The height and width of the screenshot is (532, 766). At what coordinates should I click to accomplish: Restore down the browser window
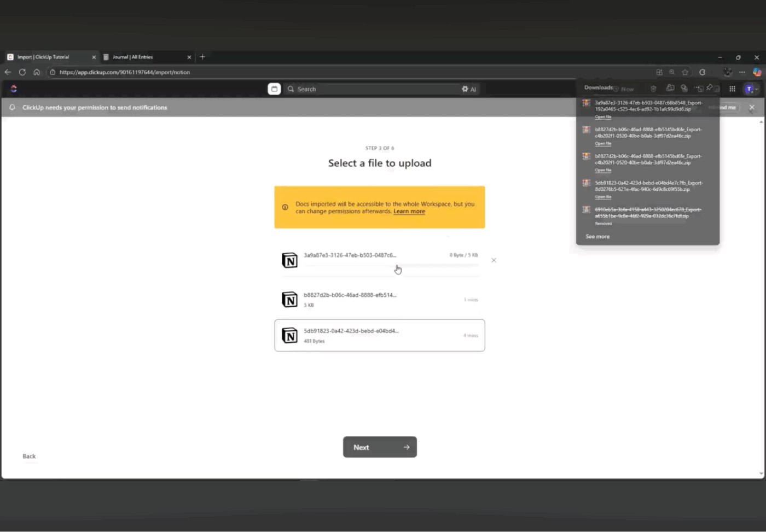click(738, 57)
